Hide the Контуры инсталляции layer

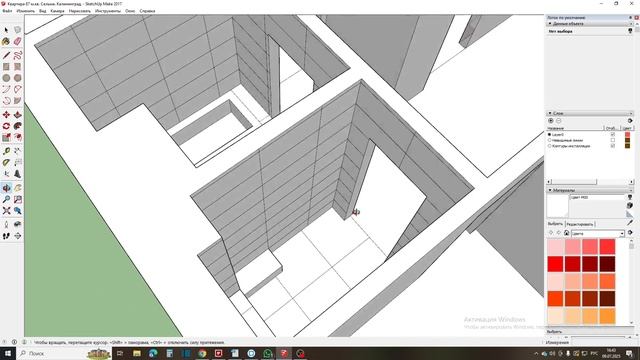(x=613, y=146)
